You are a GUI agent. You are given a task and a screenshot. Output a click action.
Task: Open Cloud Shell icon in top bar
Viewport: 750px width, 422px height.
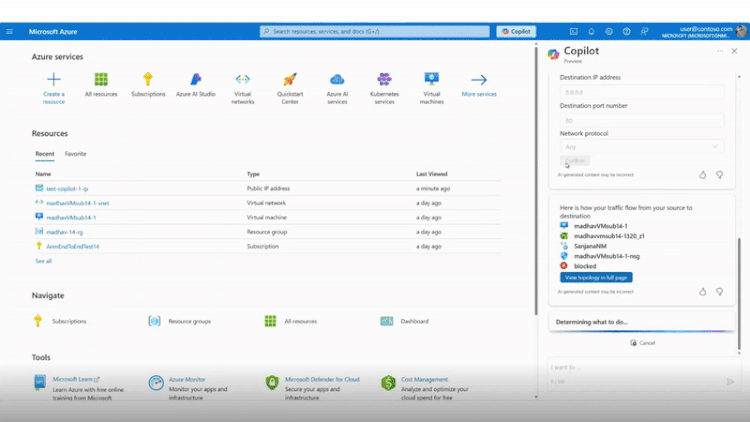[574, 32]
